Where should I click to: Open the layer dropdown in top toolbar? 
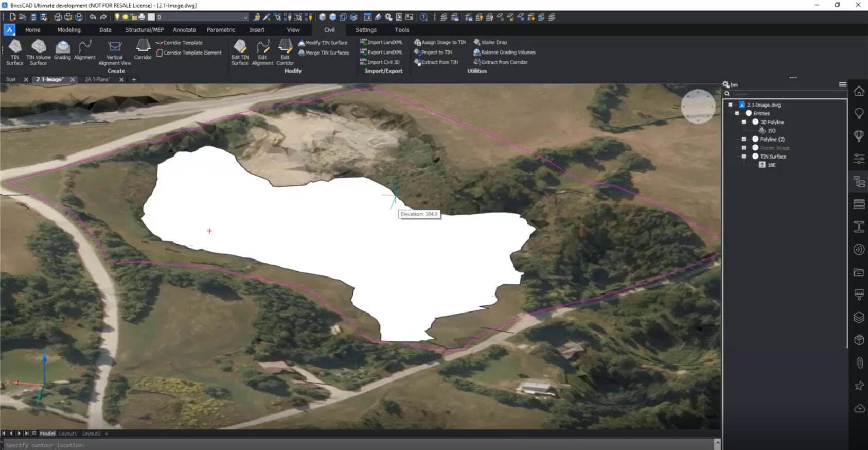pos(245,18)
